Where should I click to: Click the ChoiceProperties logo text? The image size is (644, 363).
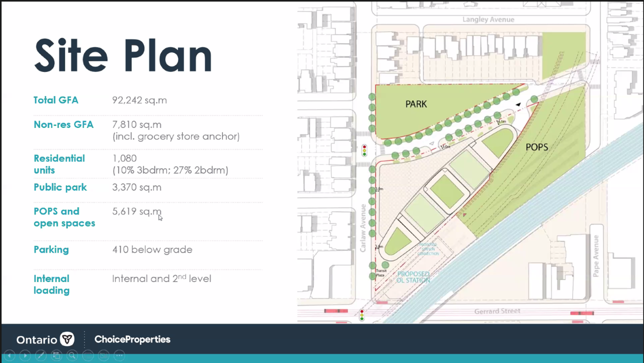click(x=132, y=339)
